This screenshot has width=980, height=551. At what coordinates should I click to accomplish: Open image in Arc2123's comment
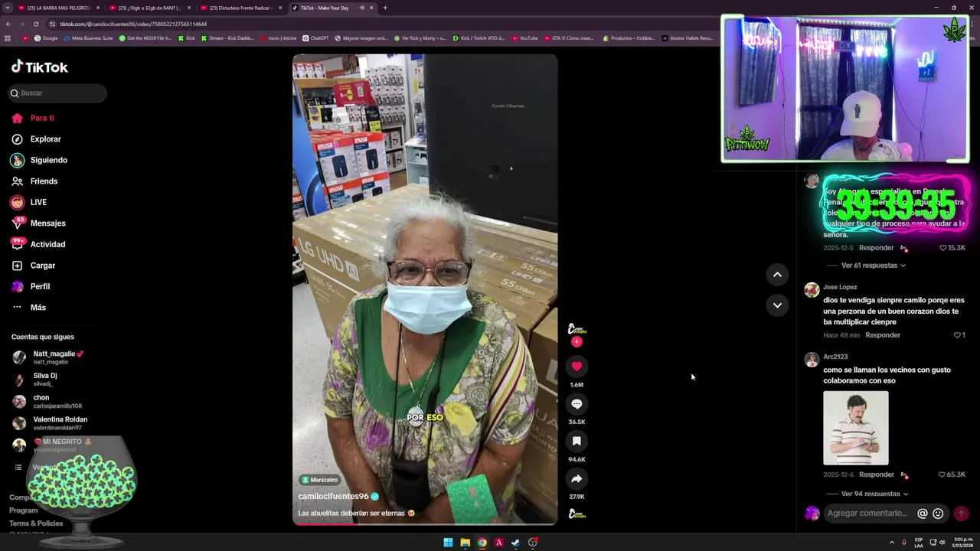[856, 428]
